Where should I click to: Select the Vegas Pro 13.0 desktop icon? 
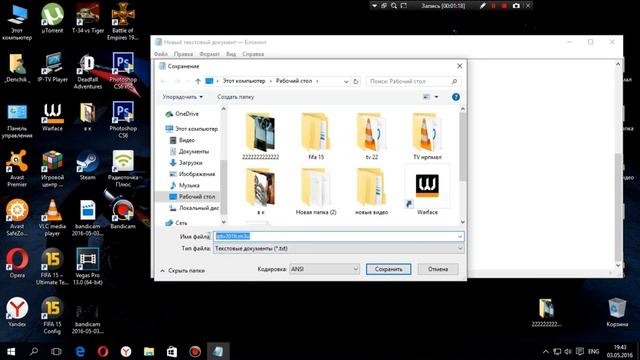(x=87, y=267)
